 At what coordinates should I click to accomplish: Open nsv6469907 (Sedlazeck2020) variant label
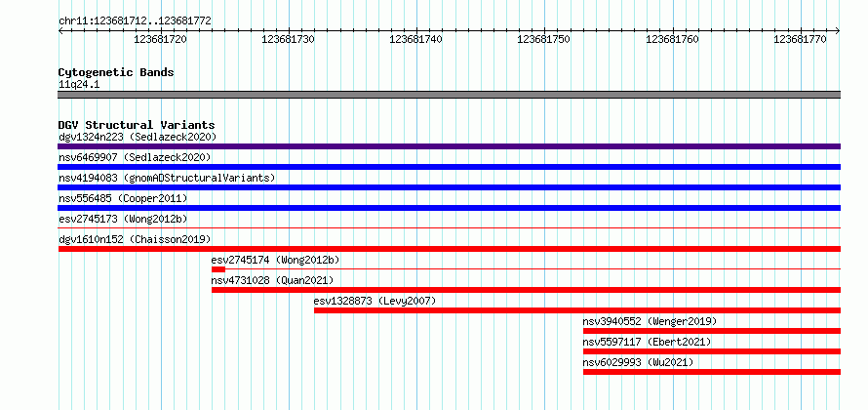[x=135, y=157]
